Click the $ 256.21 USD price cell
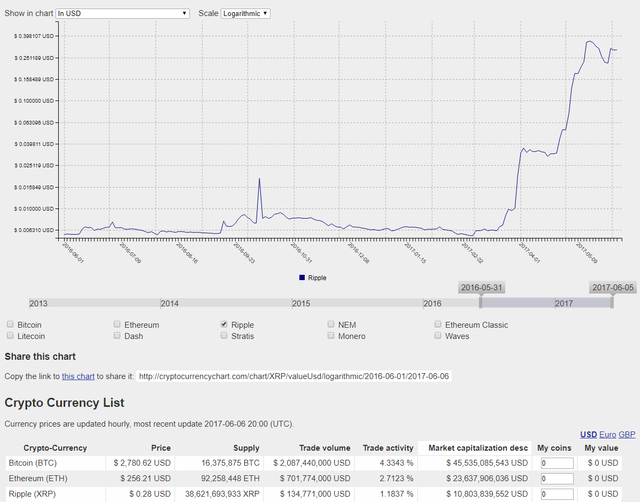Screen dimensions: 640x502 pyautogui.click(x=145, y=478)
